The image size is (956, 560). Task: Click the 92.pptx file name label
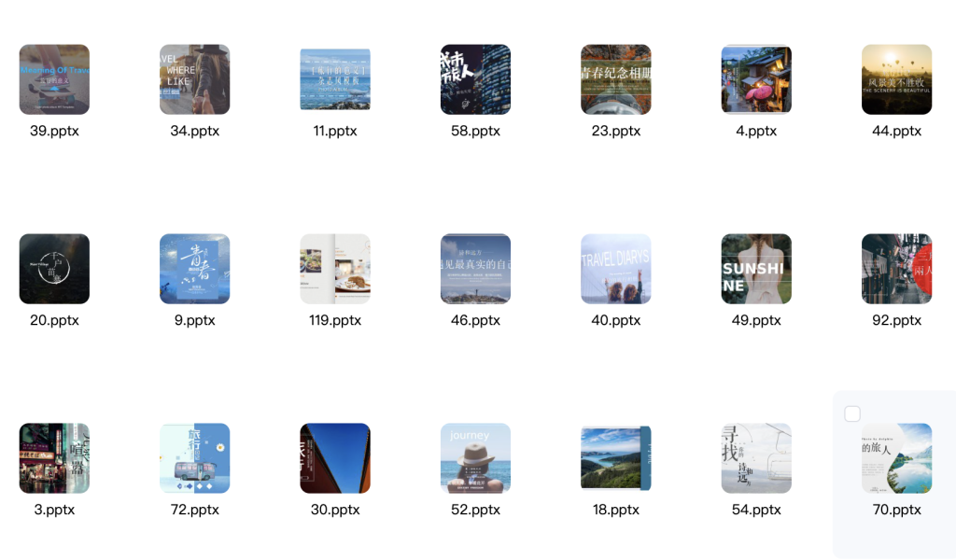[896, 320]
